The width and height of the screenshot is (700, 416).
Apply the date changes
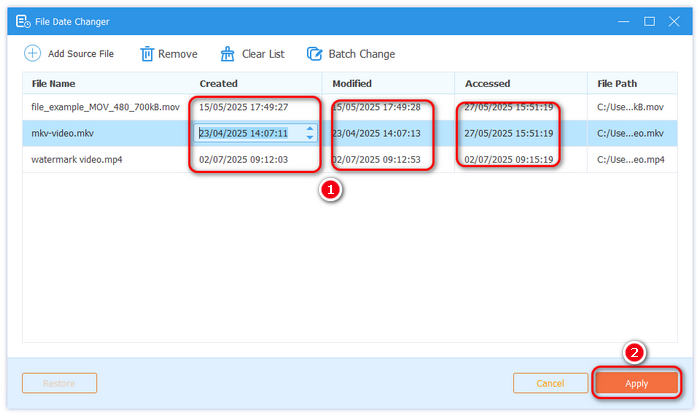click(636, 383)
